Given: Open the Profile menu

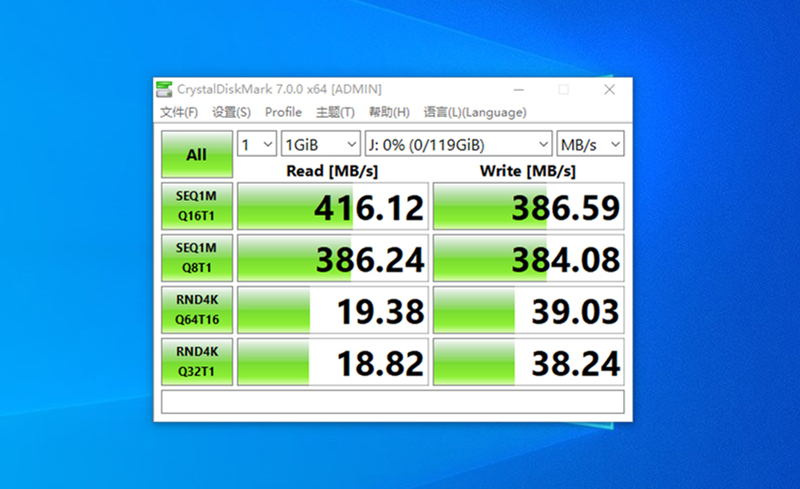Looking at the screenshot, I should coord(283,112).
